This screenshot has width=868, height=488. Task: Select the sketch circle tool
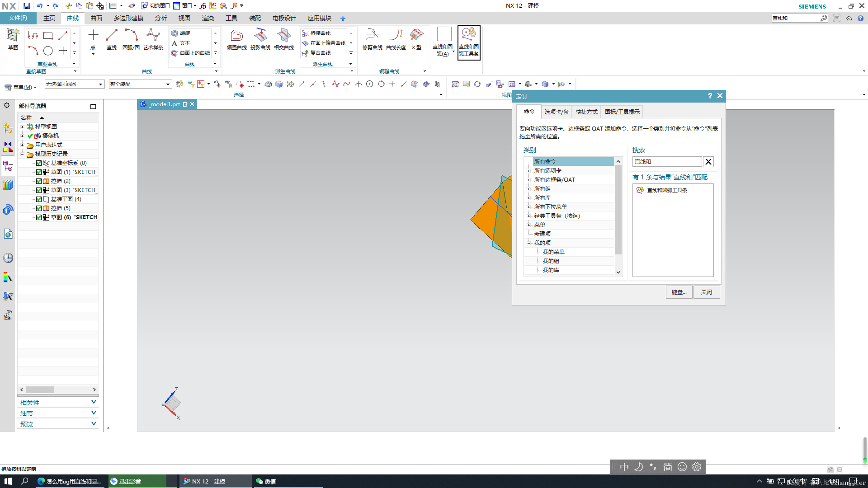(x=48, y=51)
